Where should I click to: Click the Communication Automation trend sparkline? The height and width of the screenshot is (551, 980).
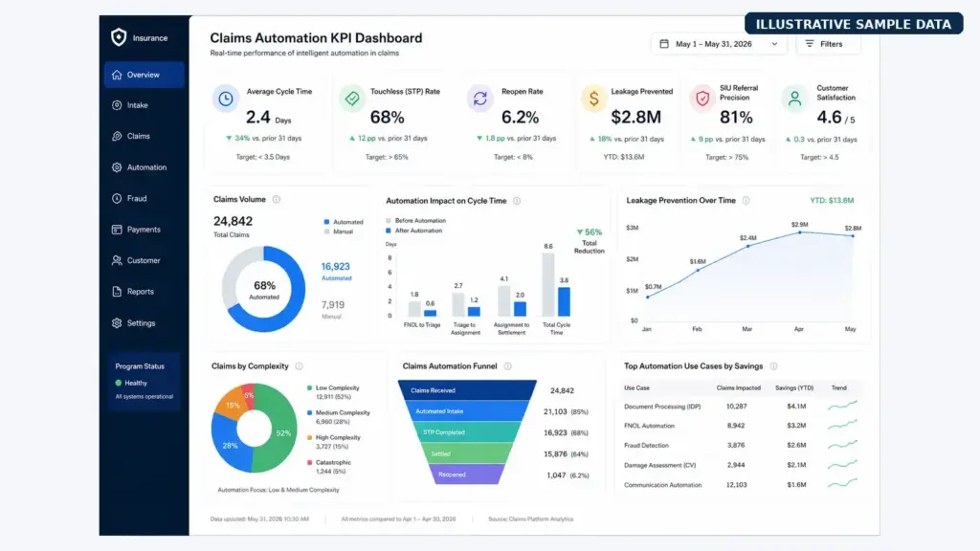point(842,484)
